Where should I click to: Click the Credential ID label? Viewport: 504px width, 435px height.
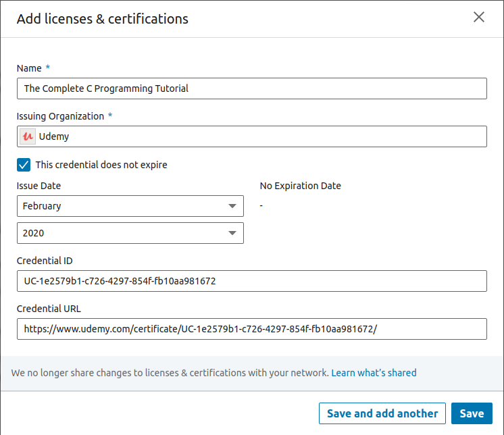[45, 261]
